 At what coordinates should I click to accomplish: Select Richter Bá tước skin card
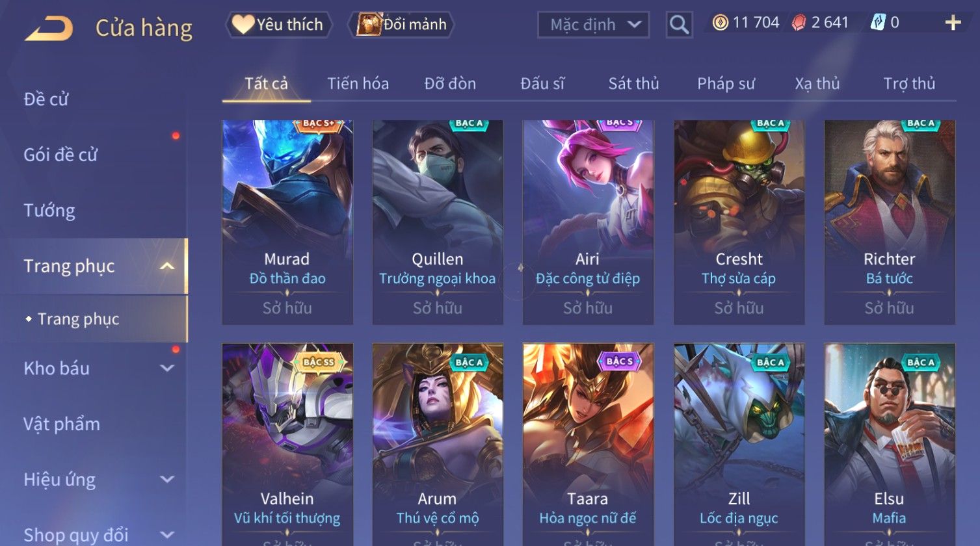point(890,222)
